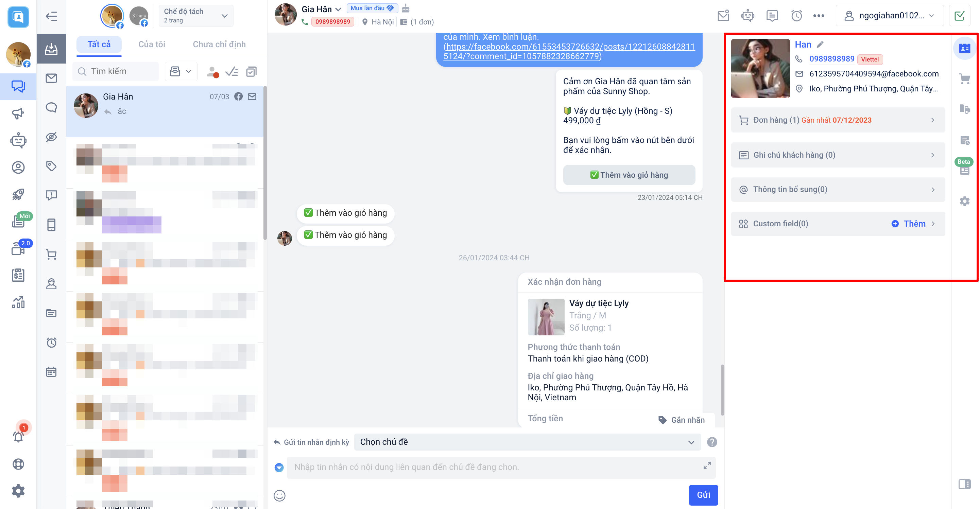Click the hidden-eye icon in second sidebar
Screen dimensions: 980x509
tap(51, 137)
